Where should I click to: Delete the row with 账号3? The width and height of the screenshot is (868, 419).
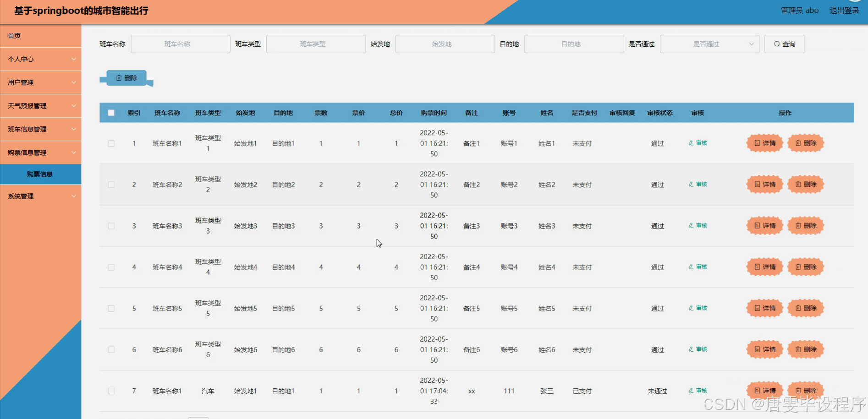click(806, 226)
